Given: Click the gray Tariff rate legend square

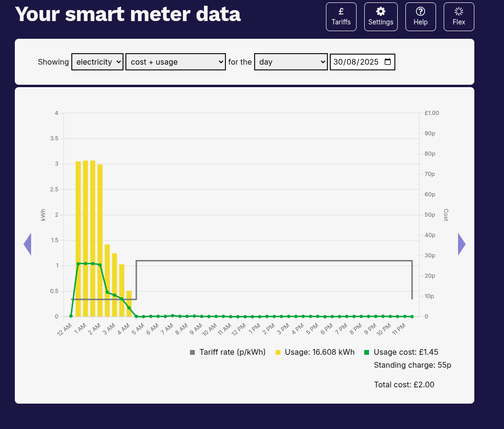Looking at the screenshot, I should [193, 352].
